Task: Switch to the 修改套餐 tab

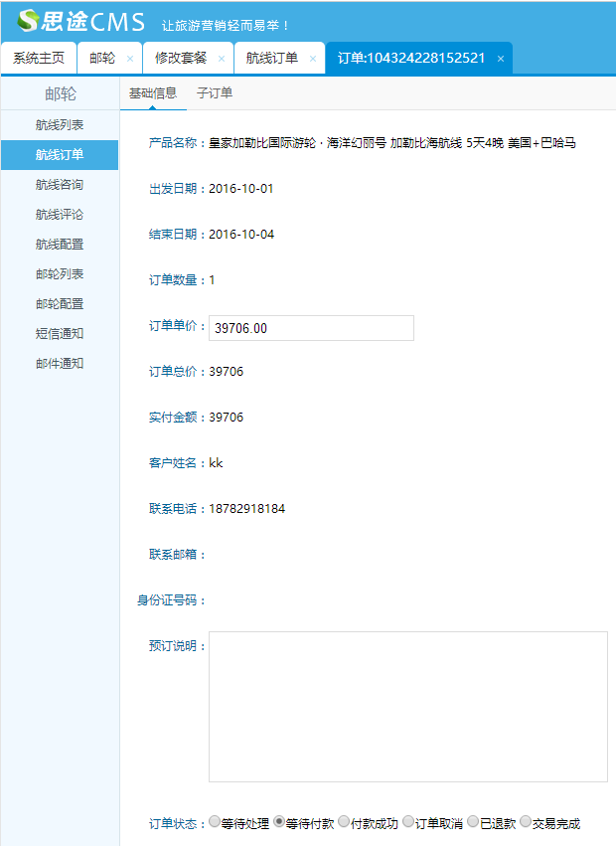Action: click(181, 58)
